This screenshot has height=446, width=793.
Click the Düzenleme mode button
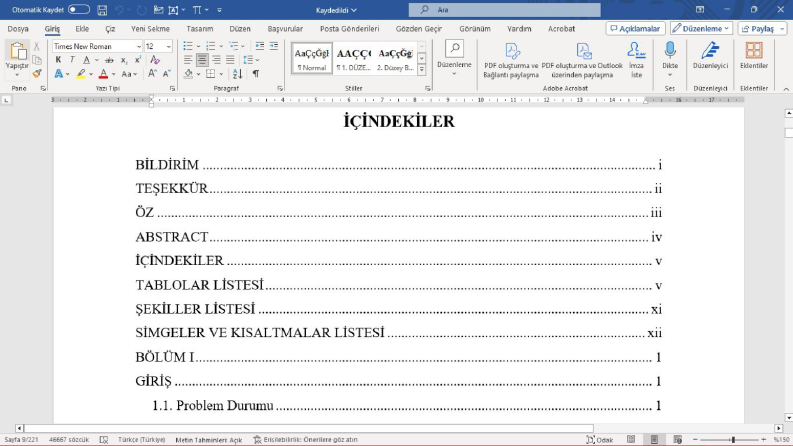[701, 28]
